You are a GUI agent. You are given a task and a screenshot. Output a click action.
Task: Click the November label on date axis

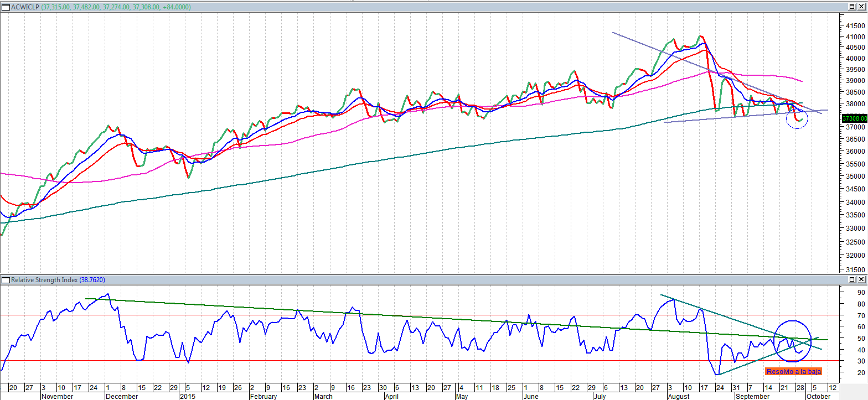click(58, 396)
